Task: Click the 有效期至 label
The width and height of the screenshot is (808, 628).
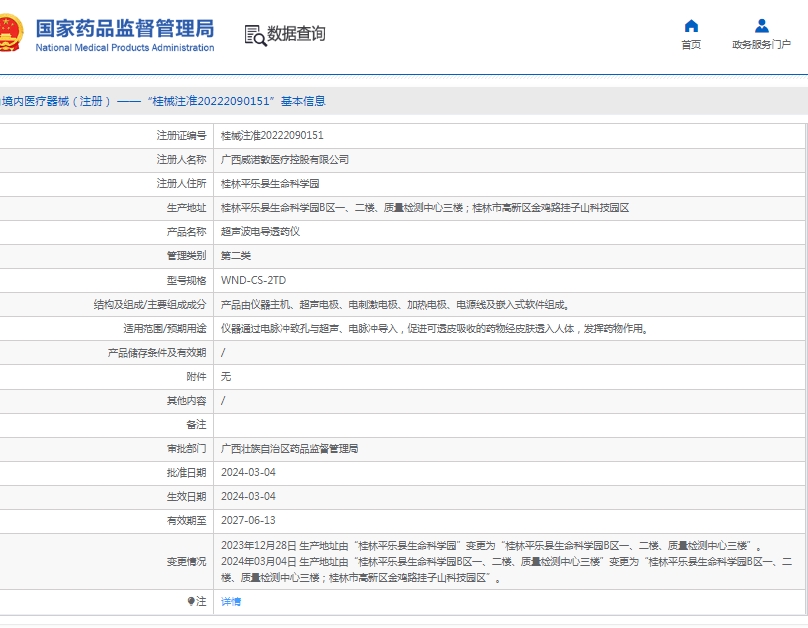Action: (187, 520)
